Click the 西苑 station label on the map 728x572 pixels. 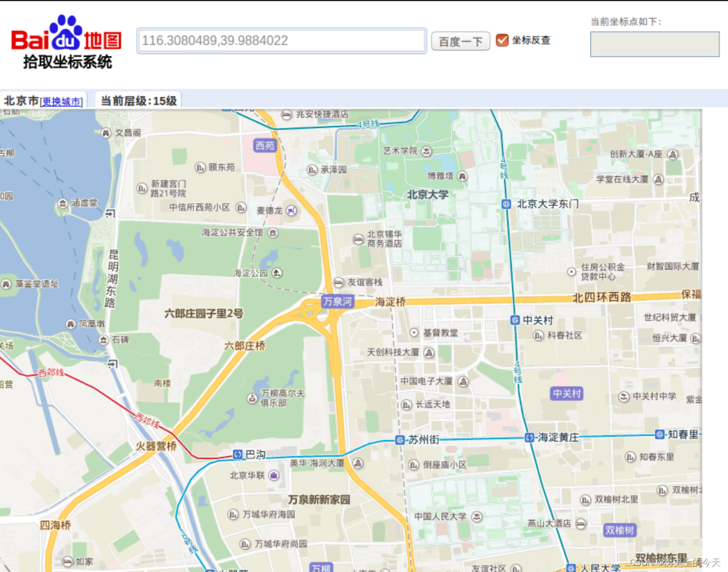point(264,146)
